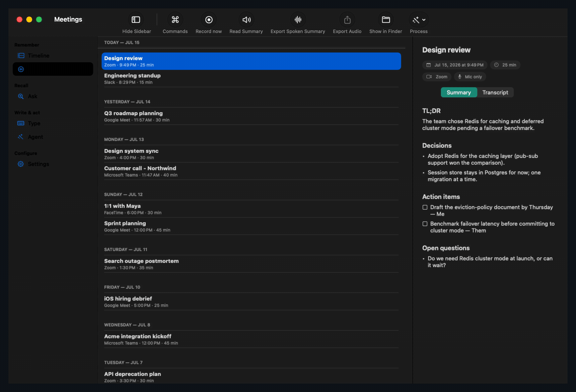
Task: Select the highlighted Meetings sidebar icon
Action: pos(21,69)
